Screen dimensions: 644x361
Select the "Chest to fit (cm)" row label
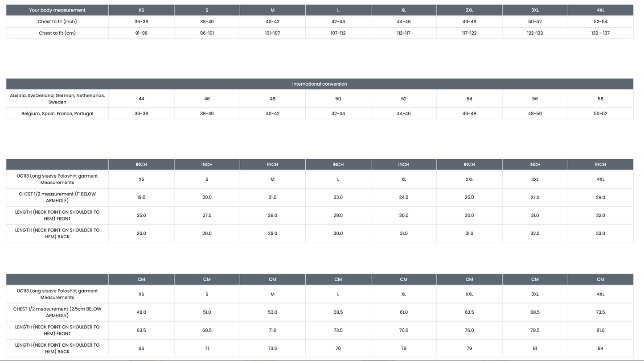[57, 33]
